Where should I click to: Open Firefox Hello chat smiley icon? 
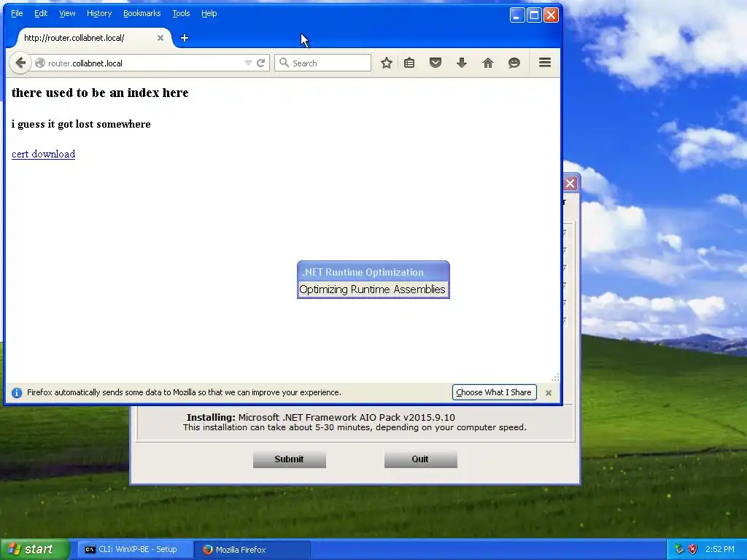(x=514, y=63)
